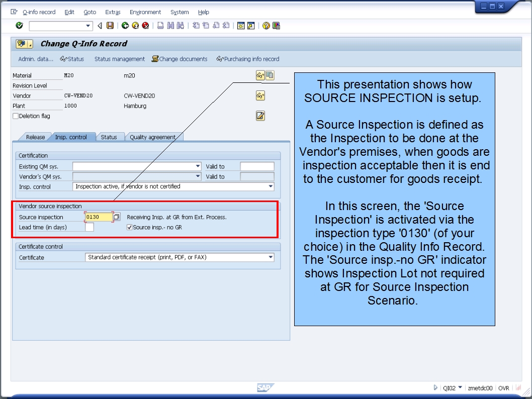The image size is (532, 399).
Task: Open the Existing QM sys. dropdown
Action: click(x=198, y=166)
